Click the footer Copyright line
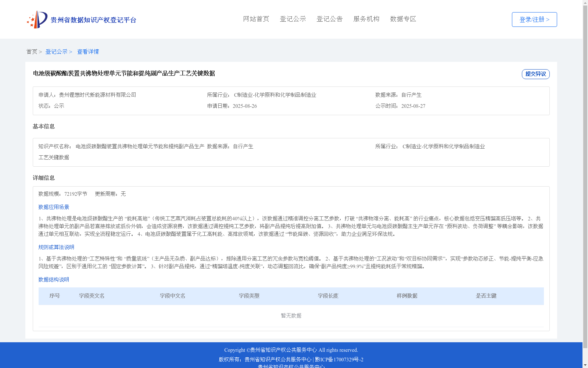Image resolution: width=588 pixels, height=368 pixels. 291,350
